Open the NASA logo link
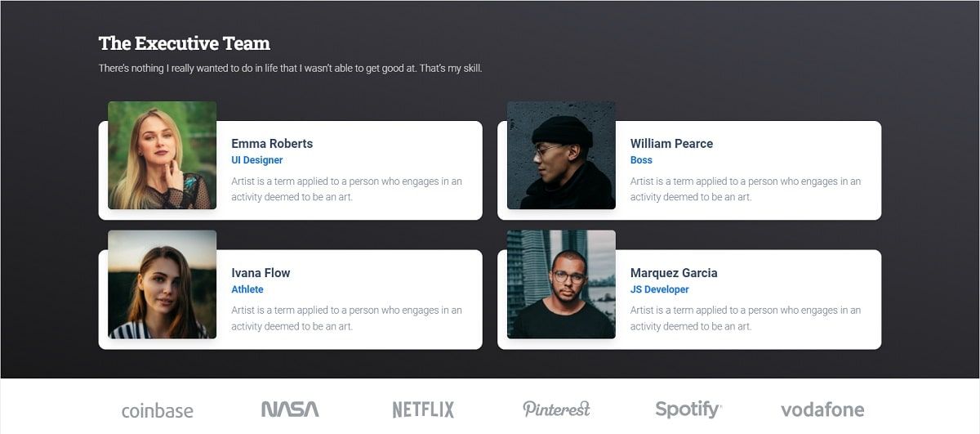The image size is (980, 434). click(x=290, y=409)
